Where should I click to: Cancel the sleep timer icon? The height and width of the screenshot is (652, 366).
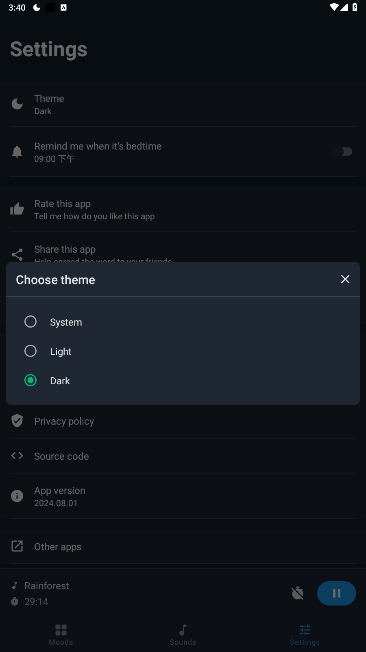[x=297, y=593]
